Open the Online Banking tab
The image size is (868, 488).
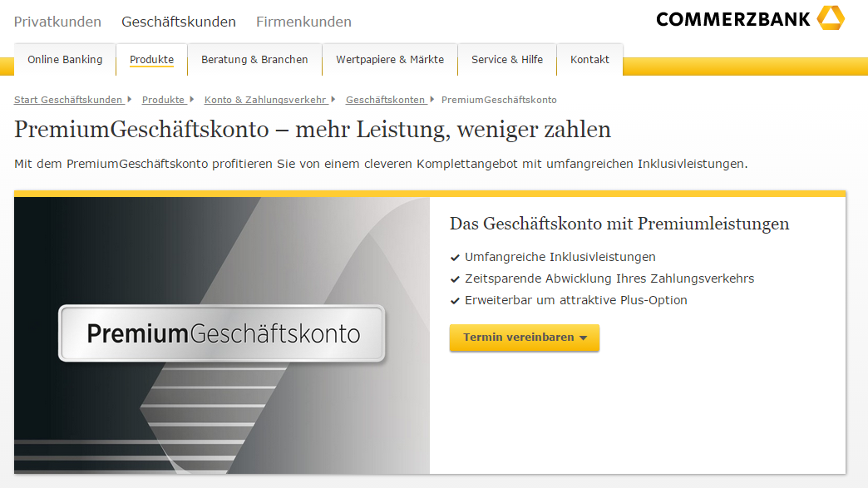pyautogui.click(x=65, y=59)
